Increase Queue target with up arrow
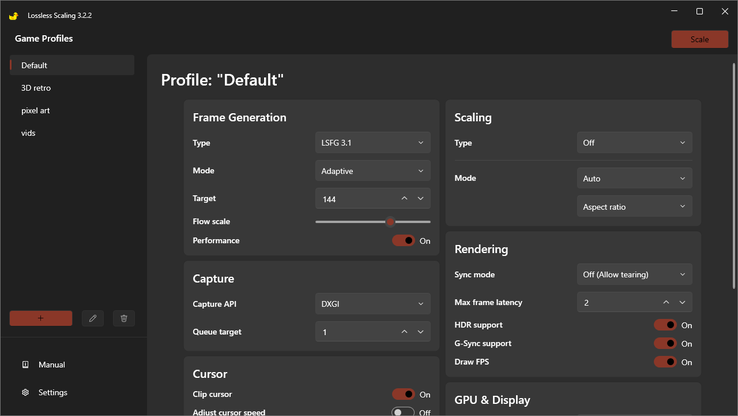Viewport: 738px width, 416px height. click(404, 332)
